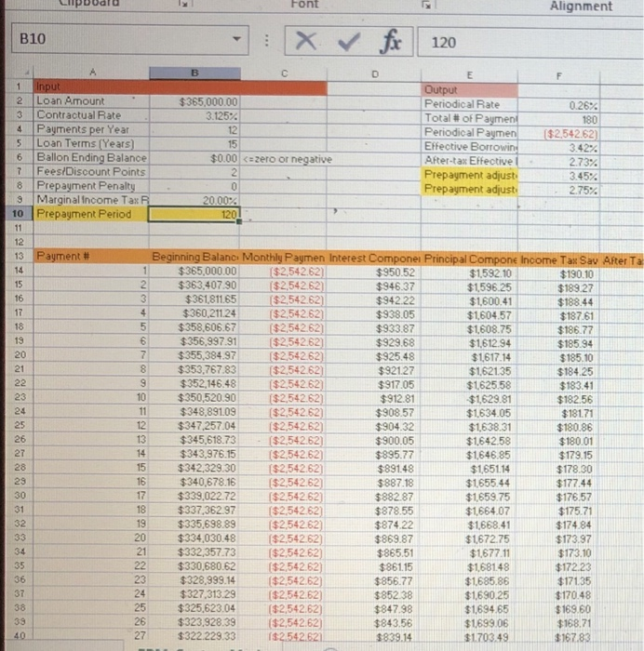This screenshot has height=651, width=644.
Task: Click the 'Output' header cell
Action: click(x=469, y=90)
